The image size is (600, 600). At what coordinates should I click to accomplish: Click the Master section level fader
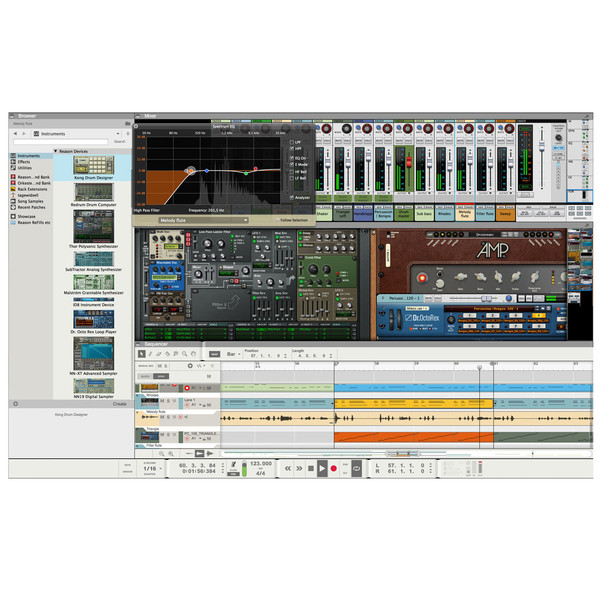coord(542,145)
